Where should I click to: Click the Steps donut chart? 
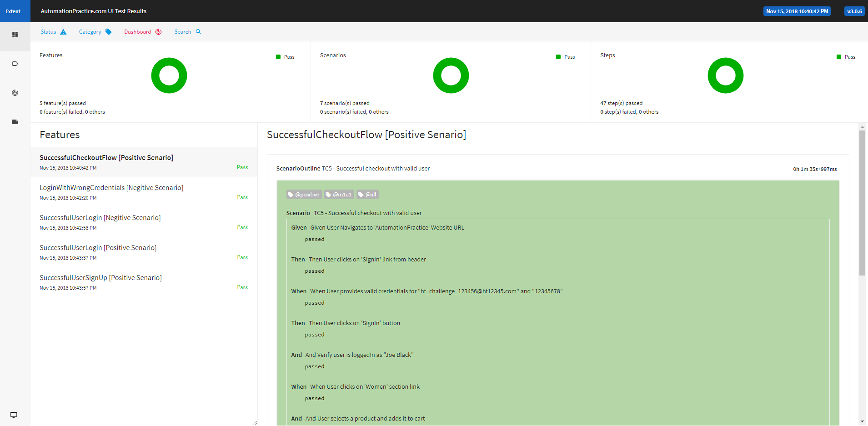click(726, 75)
